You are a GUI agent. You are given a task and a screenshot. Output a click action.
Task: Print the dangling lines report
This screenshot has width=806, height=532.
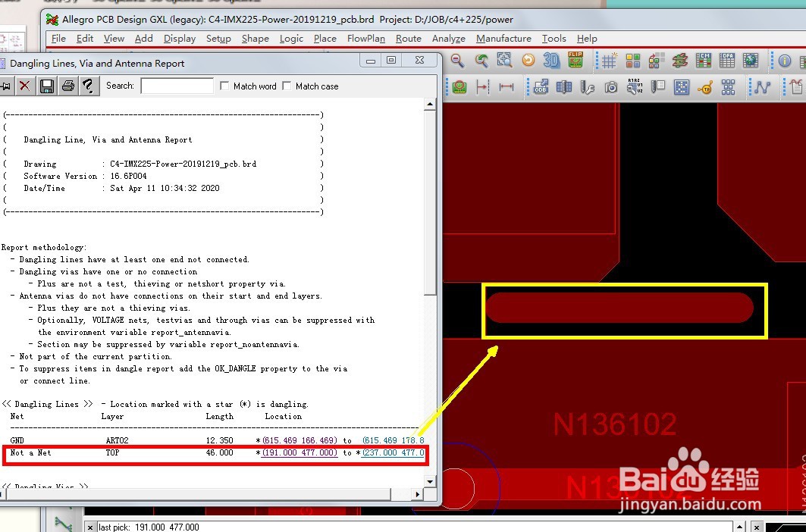tap(67, 86)
